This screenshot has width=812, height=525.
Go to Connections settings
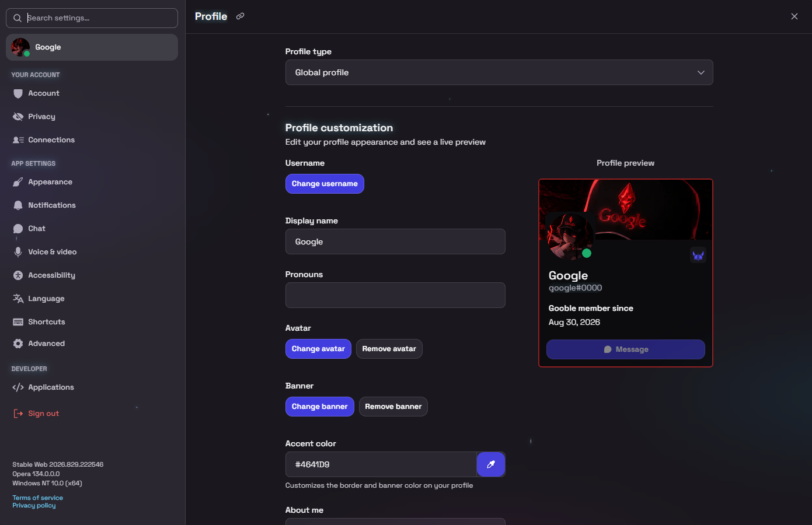pyautogui.click(x=92, y=140)
